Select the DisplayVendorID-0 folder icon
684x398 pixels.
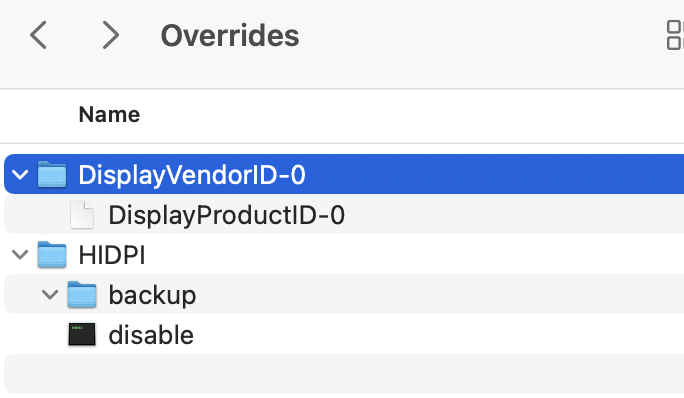click(x=52, y=174)
